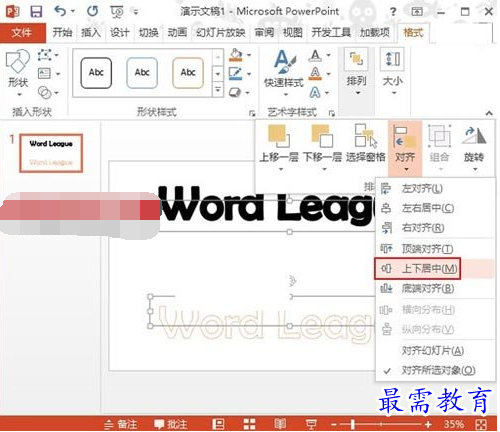Click the Undo arrow icon
Viewport: 500px width, 432px height.
(61, 11)
